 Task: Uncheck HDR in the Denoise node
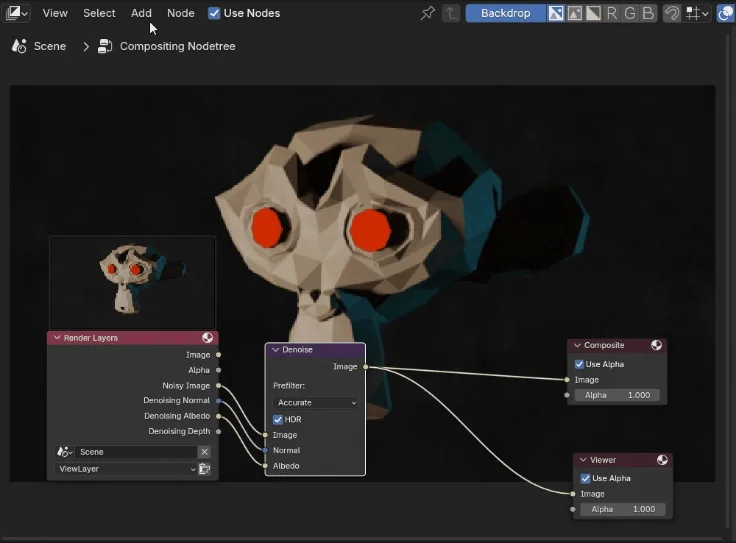pyautogui.click(x=278, y=419)
